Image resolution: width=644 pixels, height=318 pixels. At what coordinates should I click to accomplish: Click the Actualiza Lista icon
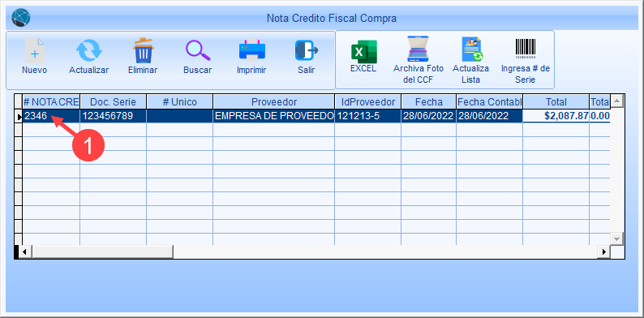(471, 49)
